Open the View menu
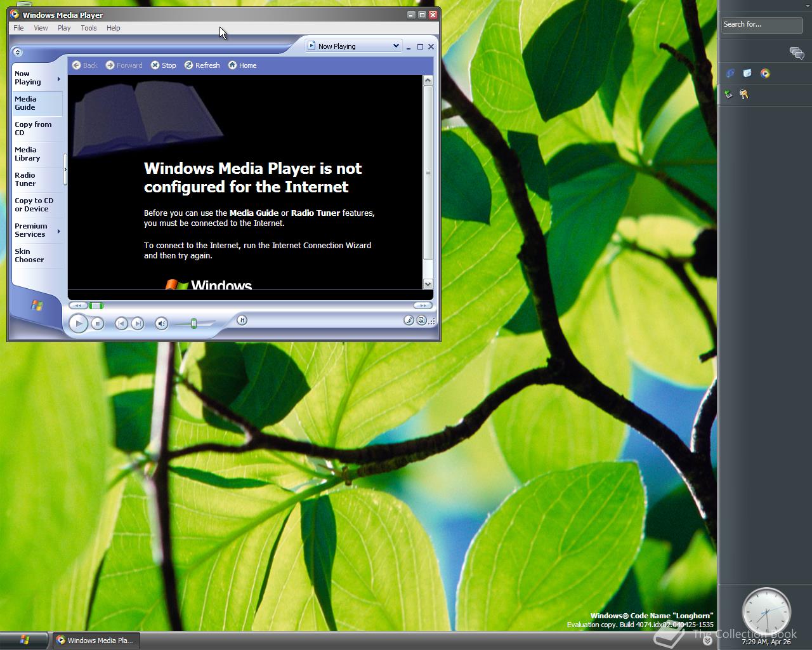This screenshot has width=812, height=650. click(x=41, y=28)
